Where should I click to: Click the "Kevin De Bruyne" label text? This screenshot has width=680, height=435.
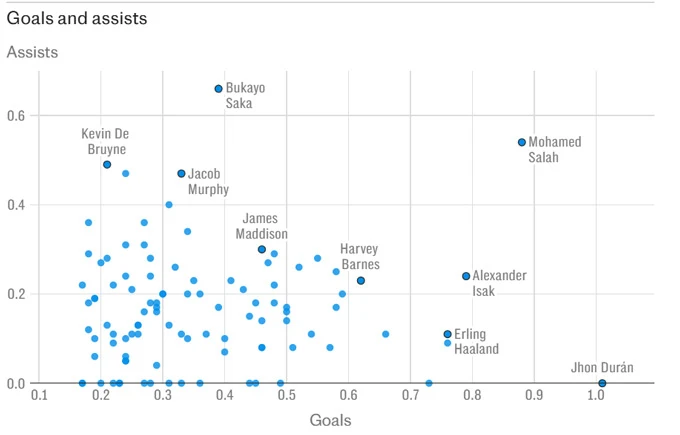[106, 141]
